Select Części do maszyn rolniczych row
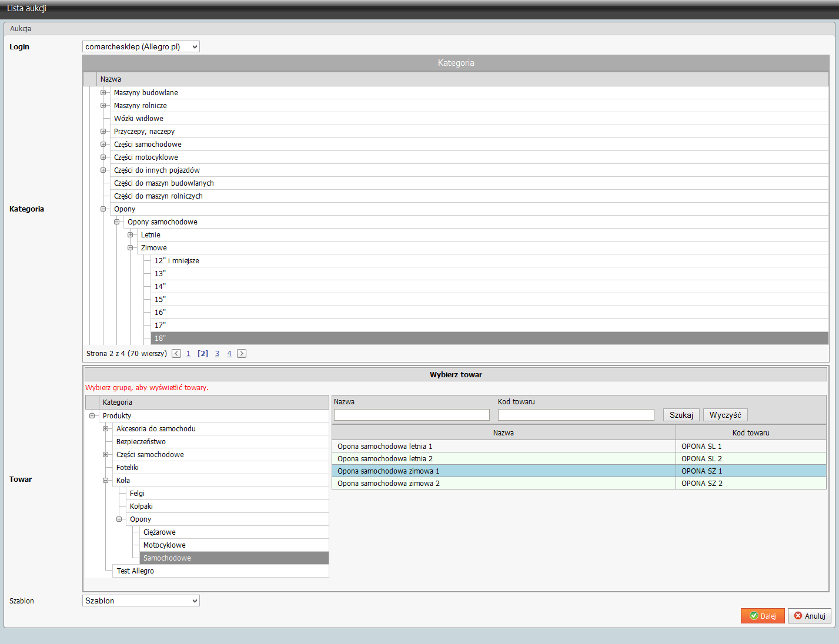The width and height of the screenshot is (839, 644). (x=470, y=196)
